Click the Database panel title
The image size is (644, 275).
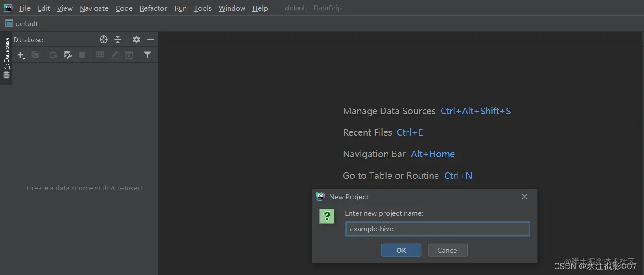(28, 39)
